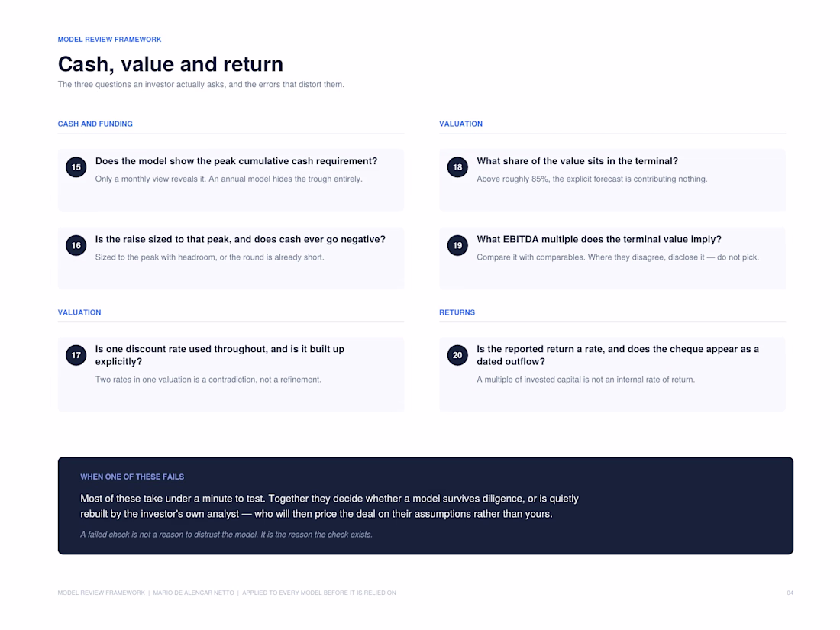
Task: Click the 'When one of these fails' label
Action: [132, 477]
